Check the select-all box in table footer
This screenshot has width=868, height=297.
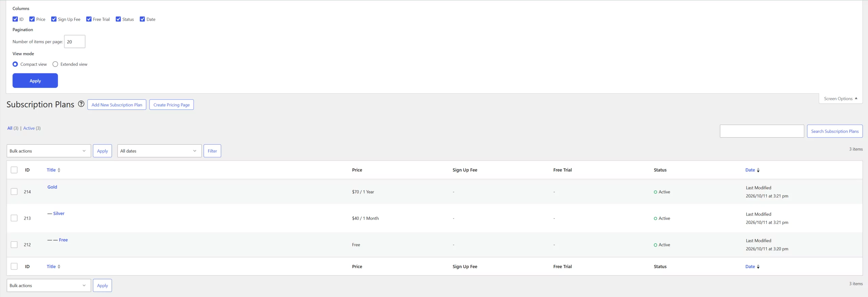(14, 266)
